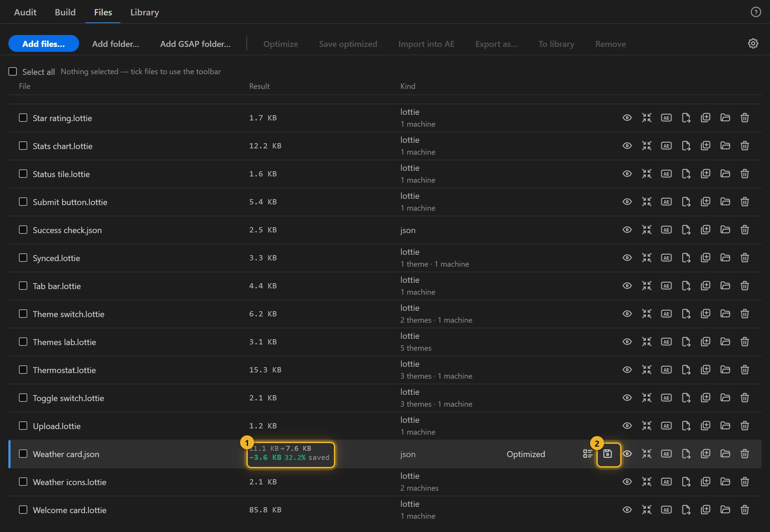Import Weather icons.lottie into After Effects
Image resolution: width=770 pixels, height=532 pixels.
666,482
